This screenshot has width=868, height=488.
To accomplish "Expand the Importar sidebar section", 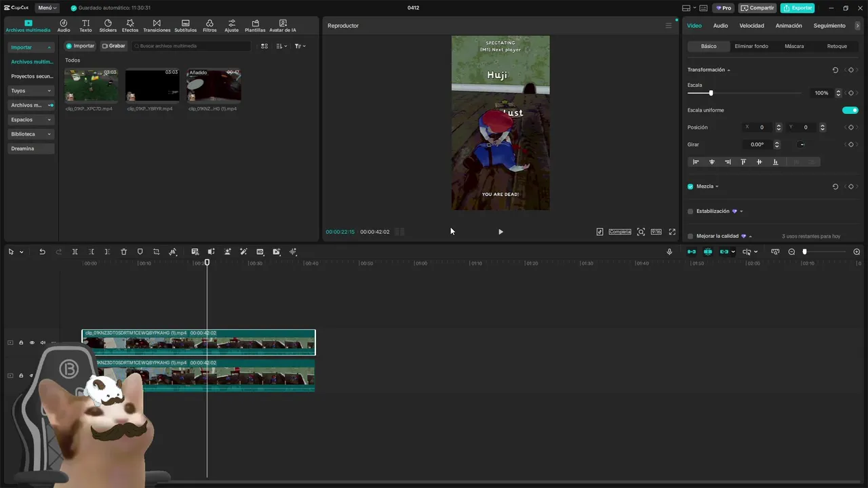I will [31, 47].
